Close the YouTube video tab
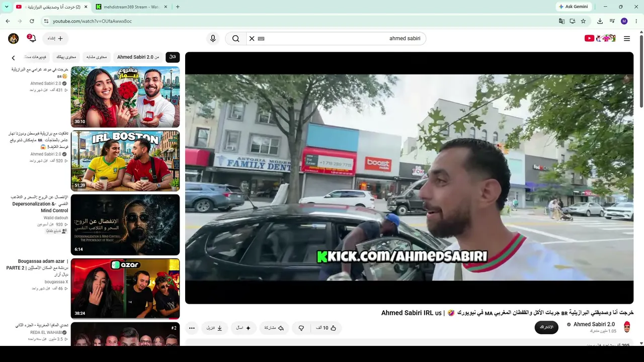Image resolution: width=644 pixels, height=362 pixels. [85, 7]
